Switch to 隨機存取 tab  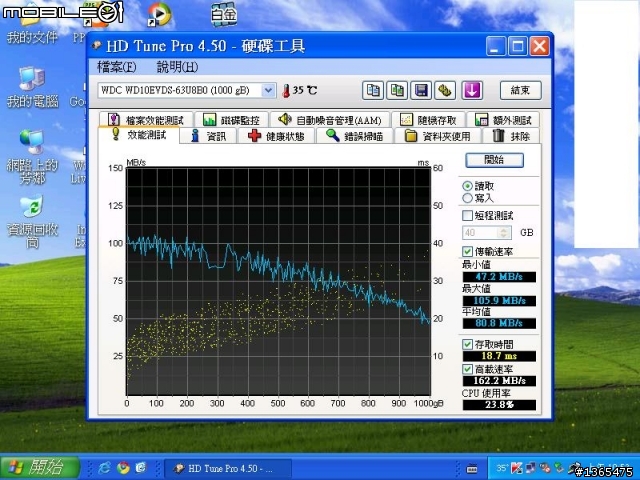(x=428, y=120)
